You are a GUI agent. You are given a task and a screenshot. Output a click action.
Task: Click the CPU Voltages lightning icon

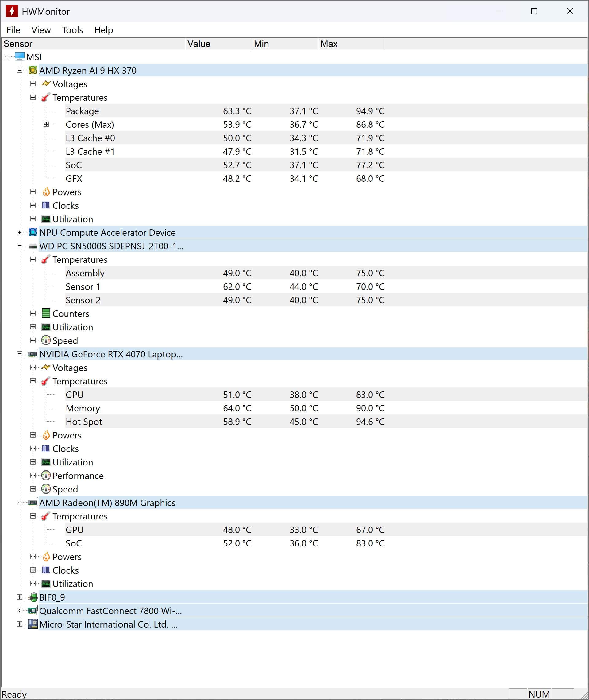46,84
